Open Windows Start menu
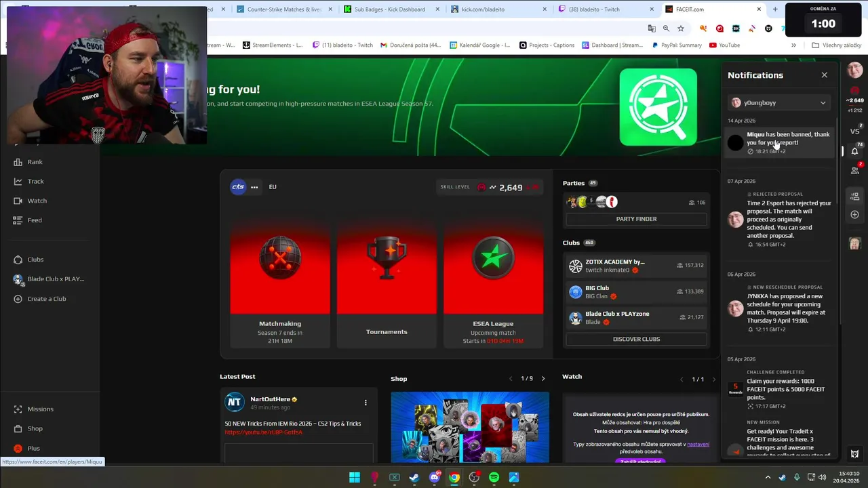 [355, 478]
